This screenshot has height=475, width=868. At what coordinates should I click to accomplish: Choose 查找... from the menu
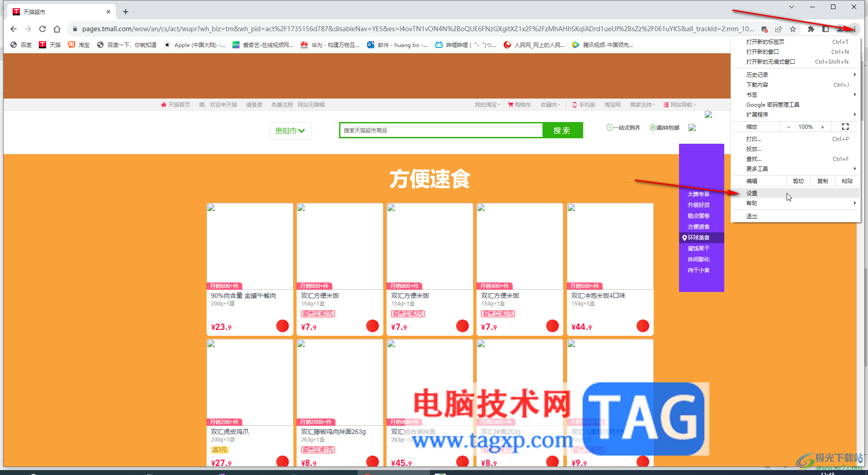[796, 159]
